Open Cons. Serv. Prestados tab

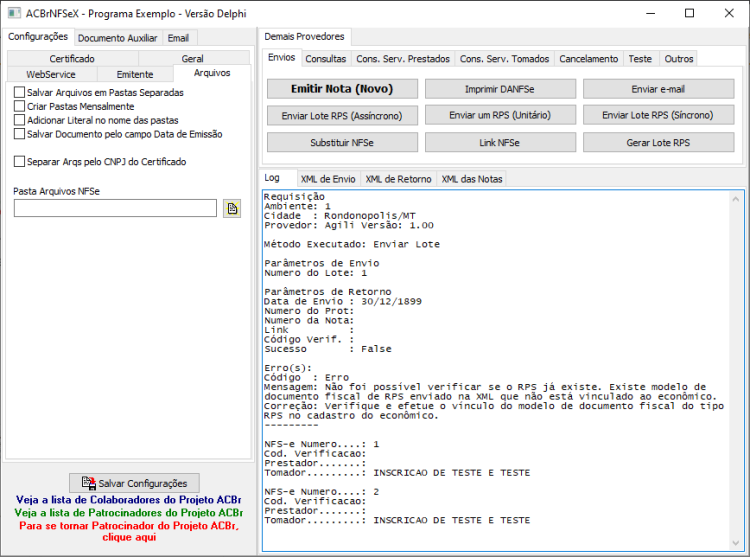[403, 58]
